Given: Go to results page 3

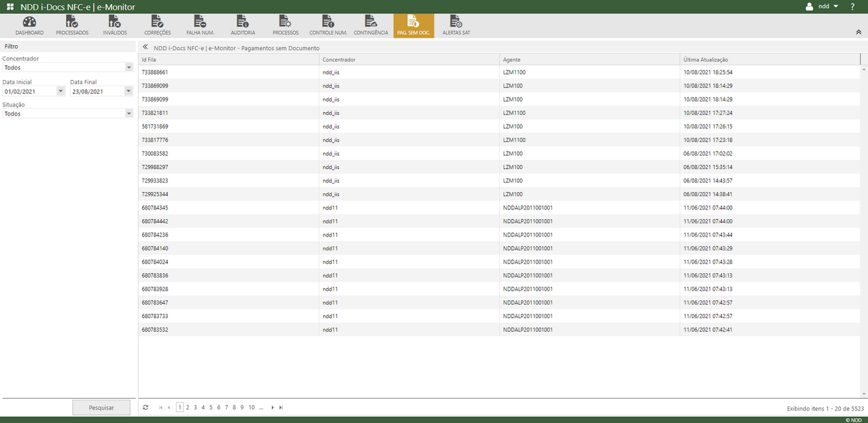Looking at the screenshot, I should [195, 407].
